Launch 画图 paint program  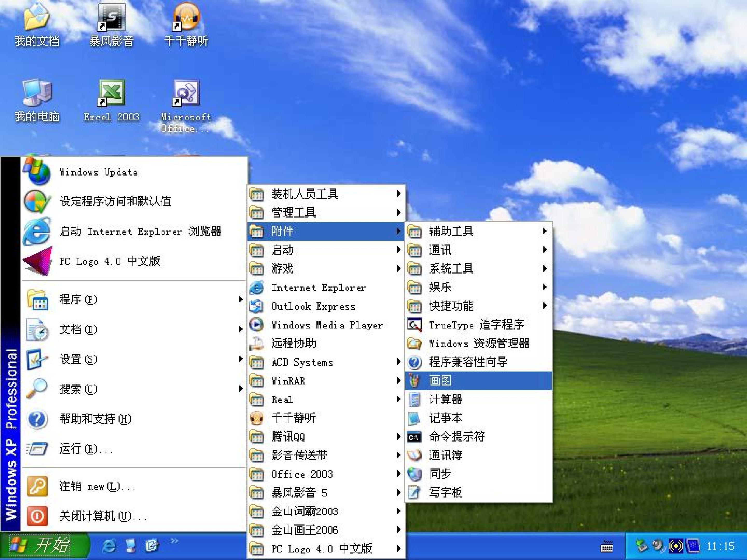(479, 381)
